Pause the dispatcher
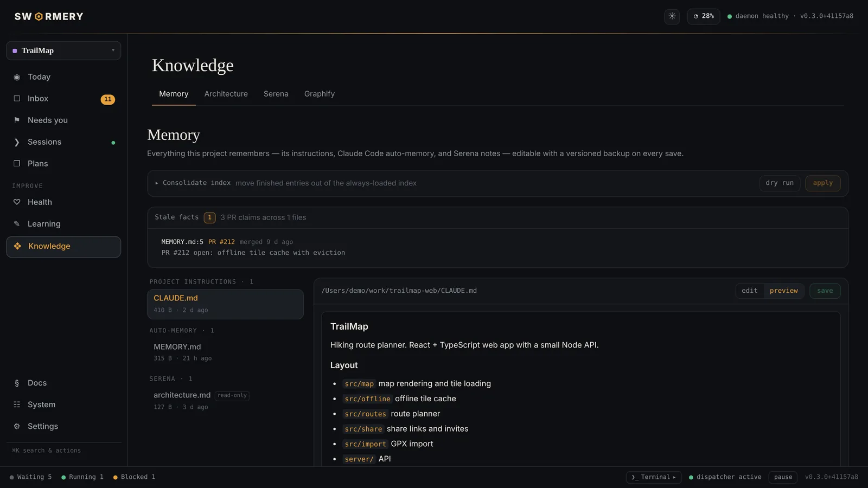Image resolution: width=868 pixels, height=488 pixels. coord(783,477)
